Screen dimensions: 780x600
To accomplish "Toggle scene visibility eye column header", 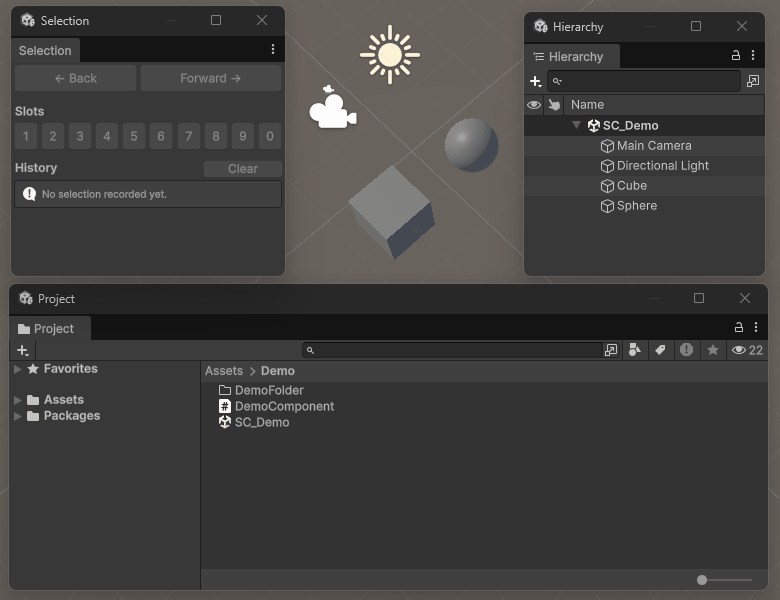I will tap(534, 105).
